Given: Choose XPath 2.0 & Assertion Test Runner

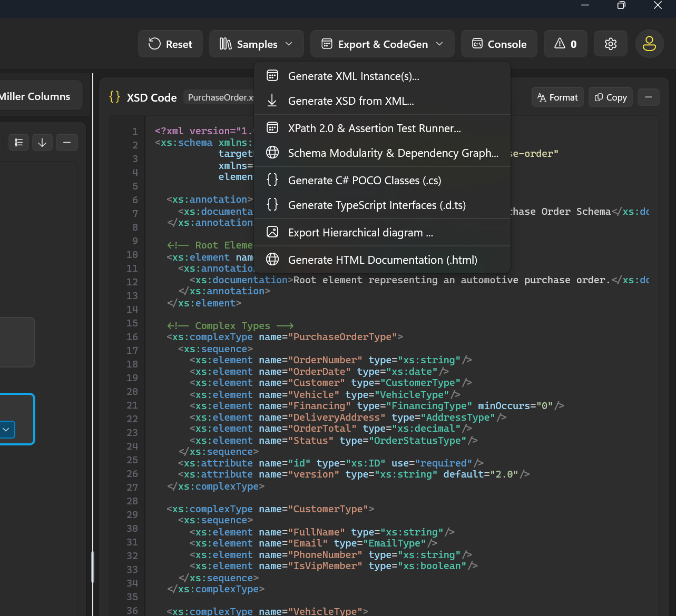Looking at the screenshot, I should click(382, 128).
